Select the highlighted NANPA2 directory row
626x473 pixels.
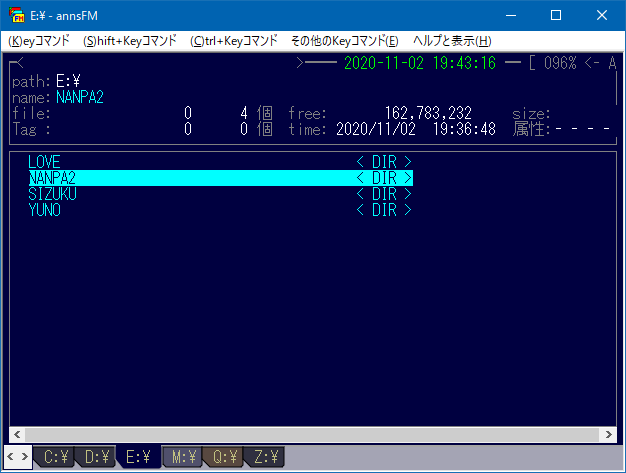220,178
